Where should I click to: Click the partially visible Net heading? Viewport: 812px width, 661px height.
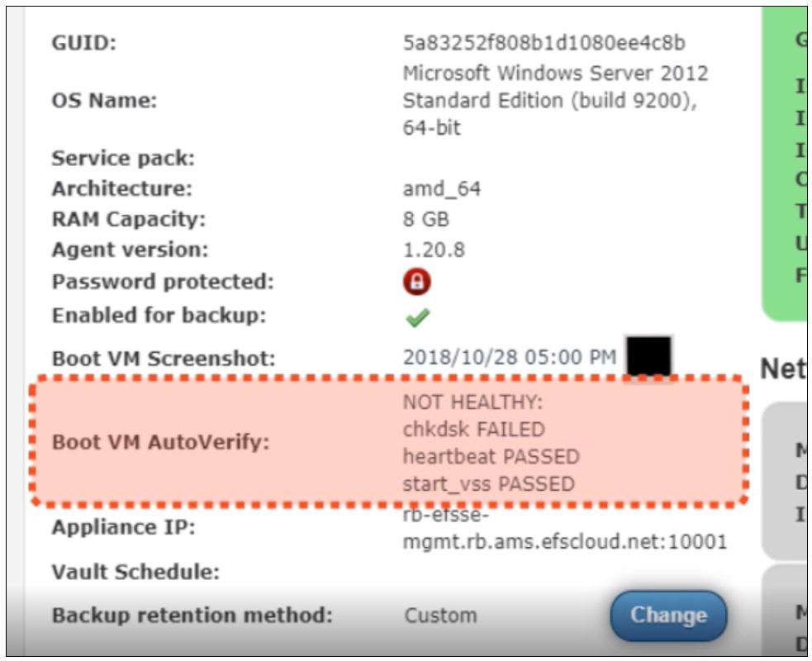pyautogui.click(x=783, y=369)
